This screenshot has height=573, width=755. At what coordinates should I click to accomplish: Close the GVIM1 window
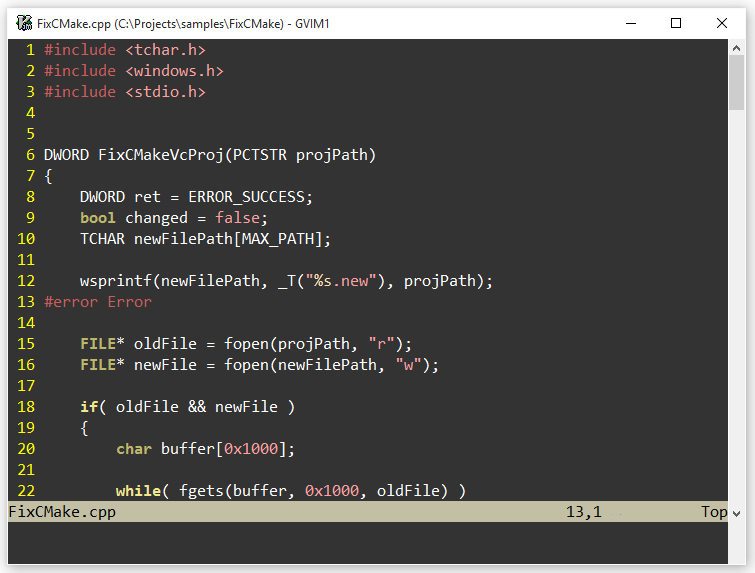[x=723, y=22]
